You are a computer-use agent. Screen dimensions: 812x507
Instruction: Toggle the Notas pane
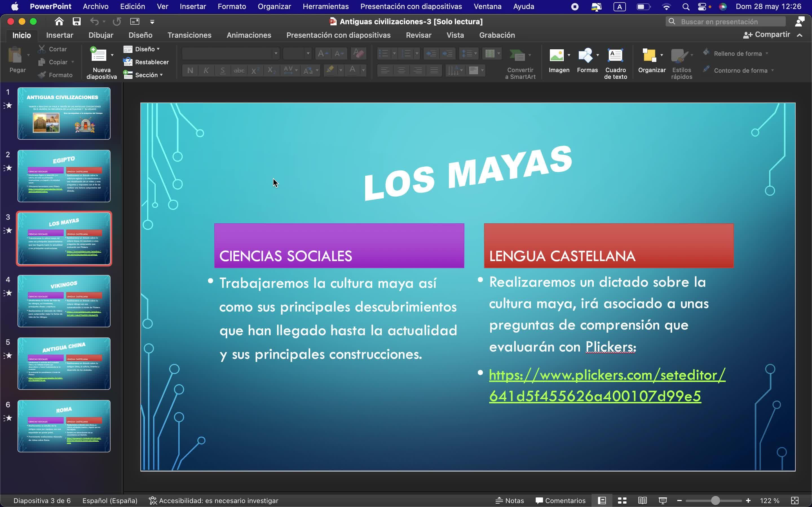(x=510, y=501)
